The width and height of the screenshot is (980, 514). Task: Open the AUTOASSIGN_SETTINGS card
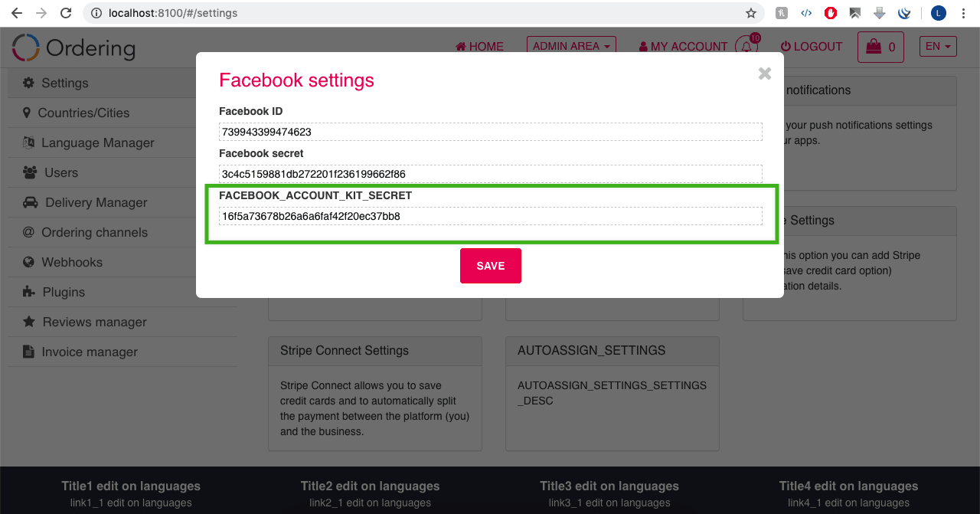(x=612, y=394)
